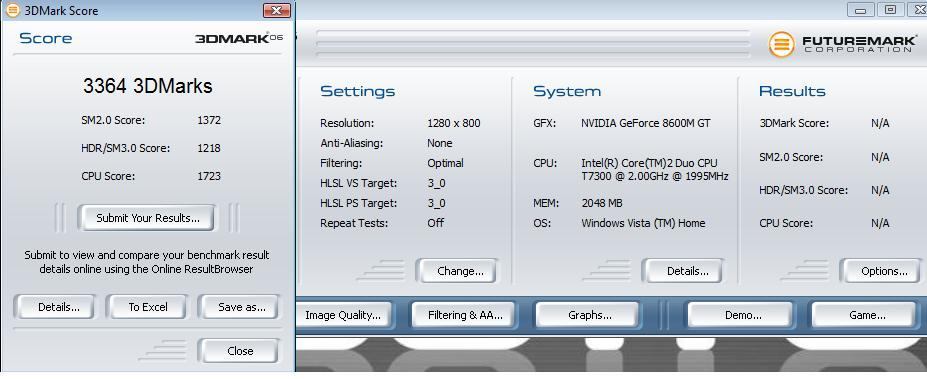927x379 pixels.
Task: Open Filtering & AA... tool
Action: 464,315
